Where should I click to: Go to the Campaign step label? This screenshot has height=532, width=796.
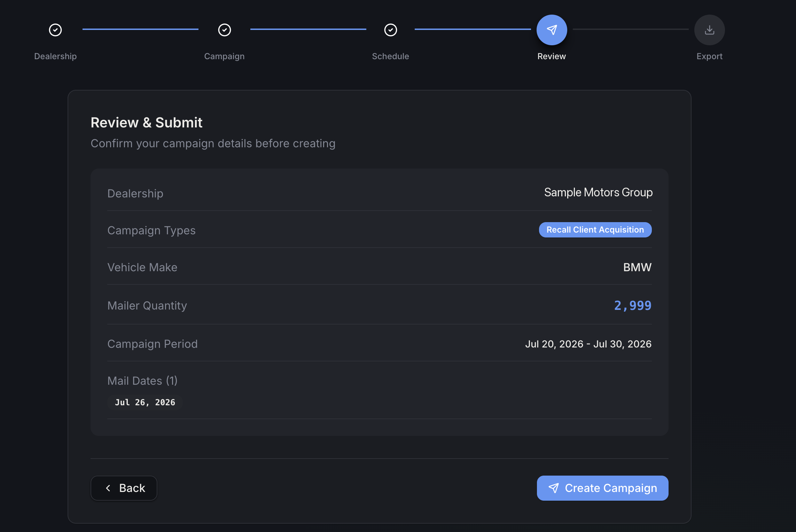point(224,56)
